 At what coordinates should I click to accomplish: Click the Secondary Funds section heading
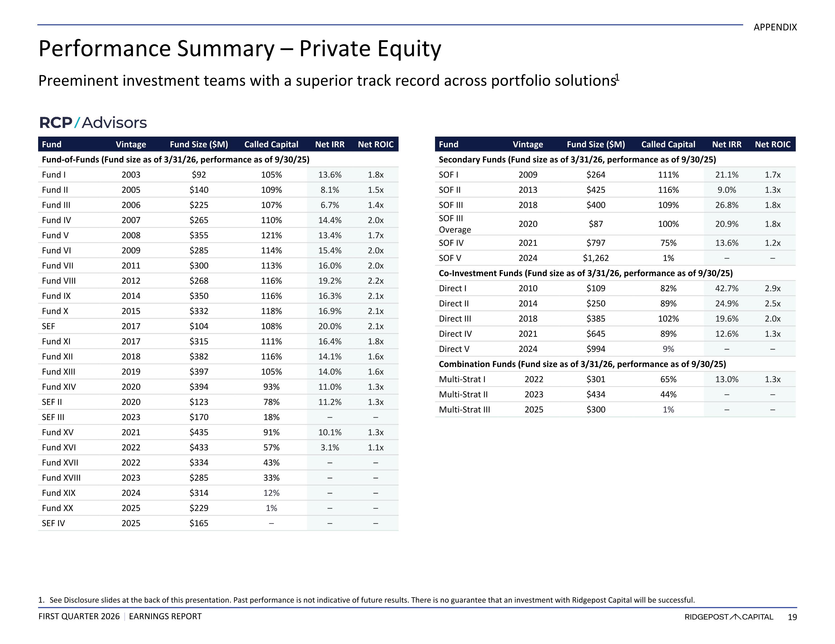577,160
